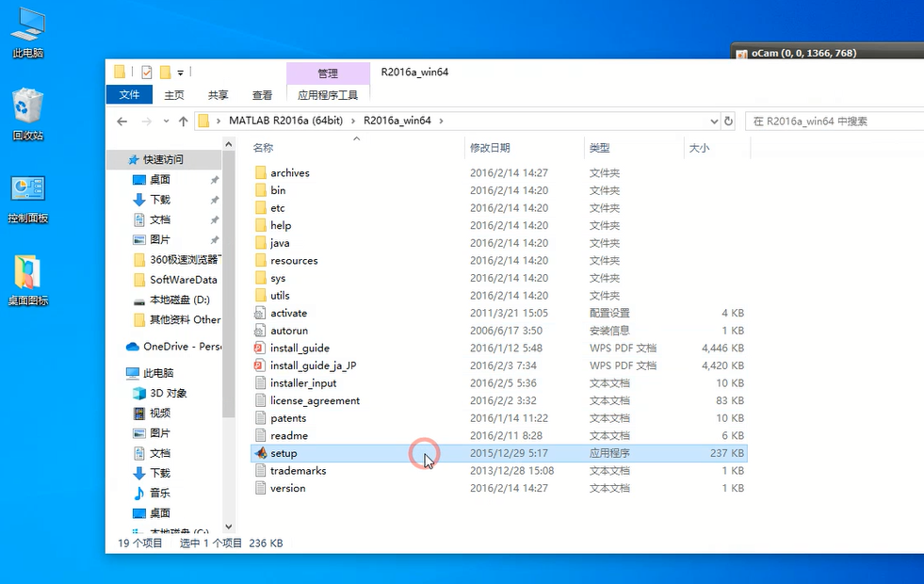Viewport: 924px width, 584px height.
Task: Open 桌面图标 desktop shortcut
Action: point(27,280)
